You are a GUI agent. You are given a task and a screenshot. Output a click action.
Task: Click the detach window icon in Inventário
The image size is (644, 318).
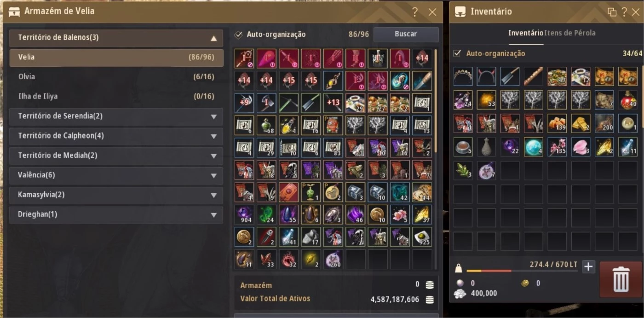[x=612, y=12]
